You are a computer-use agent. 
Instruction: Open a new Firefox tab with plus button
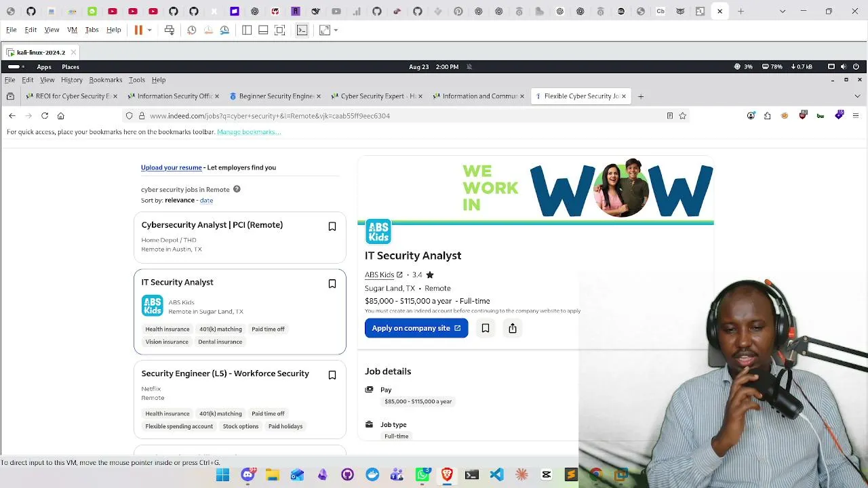point(641,96)
